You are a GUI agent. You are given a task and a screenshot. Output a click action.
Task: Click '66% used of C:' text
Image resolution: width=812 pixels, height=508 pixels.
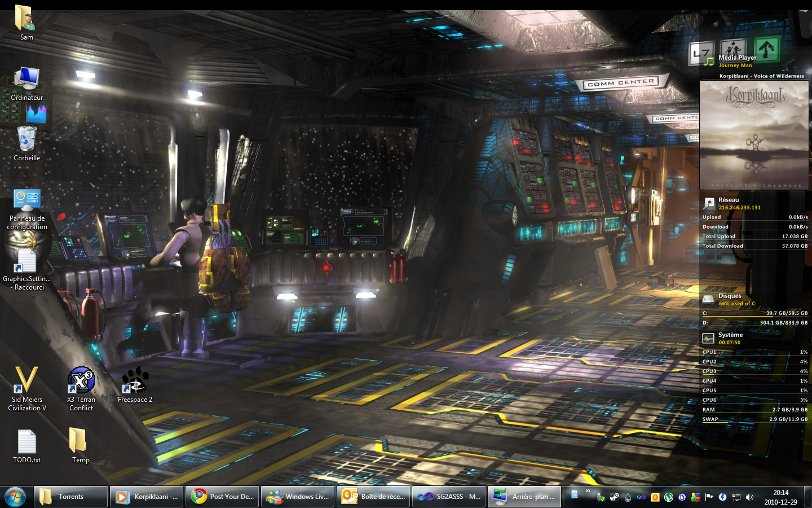(737, 304)
